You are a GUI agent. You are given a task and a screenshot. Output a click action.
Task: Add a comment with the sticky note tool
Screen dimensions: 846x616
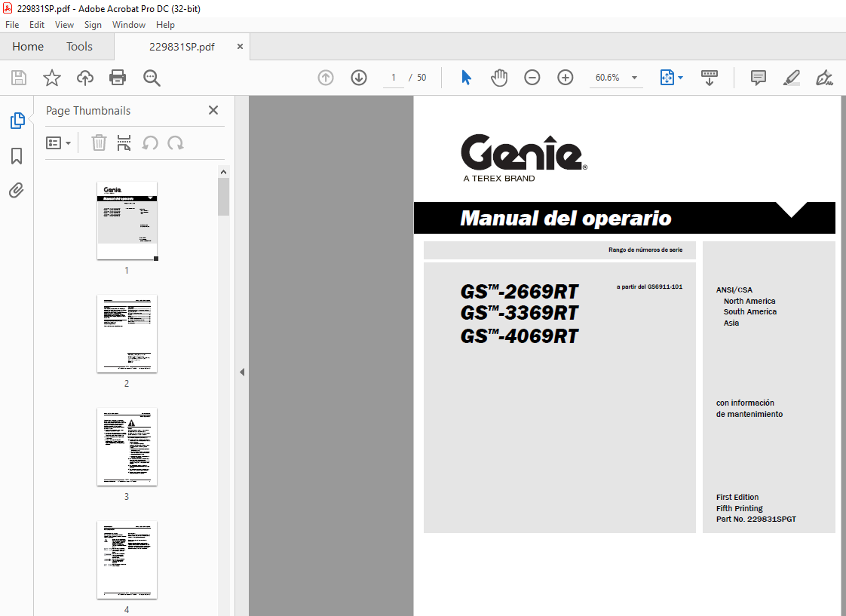758,78
